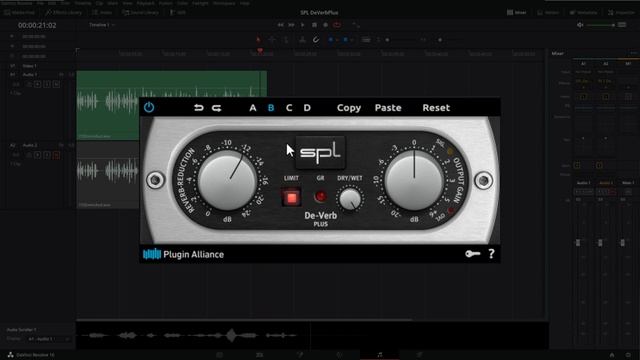Screen dimensions: 640x360
Task: Click the play button in transport
Action: 302,25
